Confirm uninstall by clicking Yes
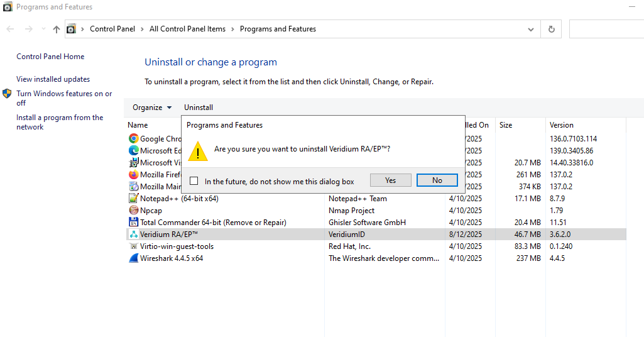644x337 pixels. click(x=390, y=180)
